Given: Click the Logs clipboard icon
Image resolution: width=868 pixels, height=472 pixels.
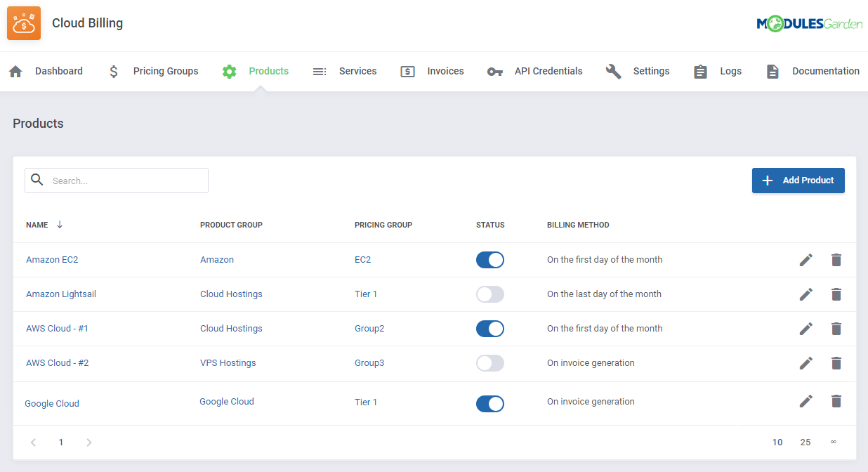Looking at the screenshot, I should coord(700,71).
